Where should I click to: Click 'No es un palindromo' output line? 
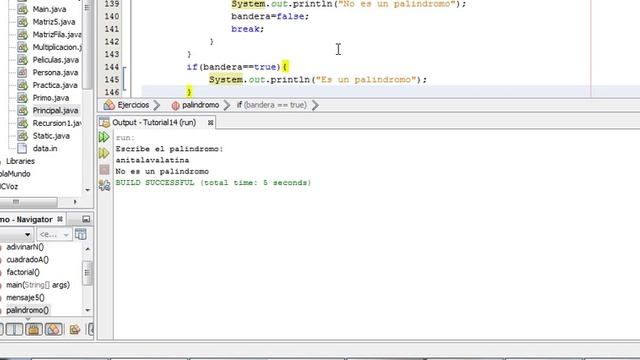[162, 171]
